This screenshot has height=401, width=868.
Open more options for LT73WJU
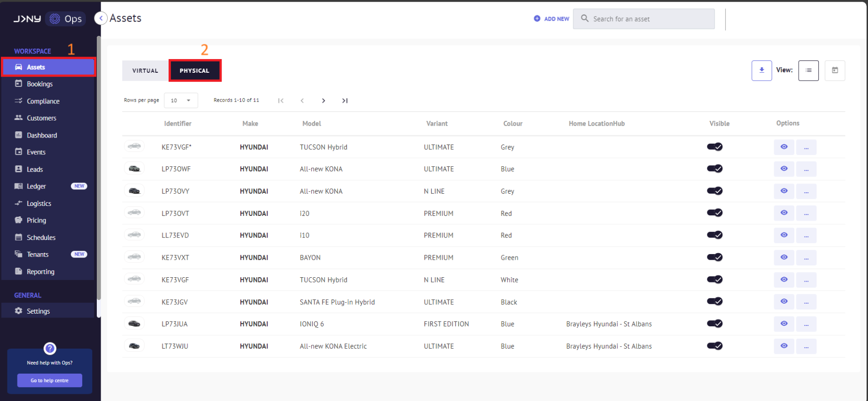tap(806, 346)
